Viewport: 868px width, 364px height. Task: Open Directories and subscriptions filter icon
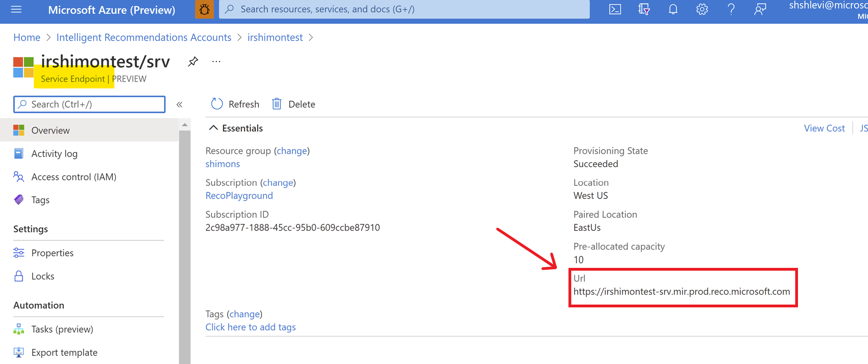point(644,9)
